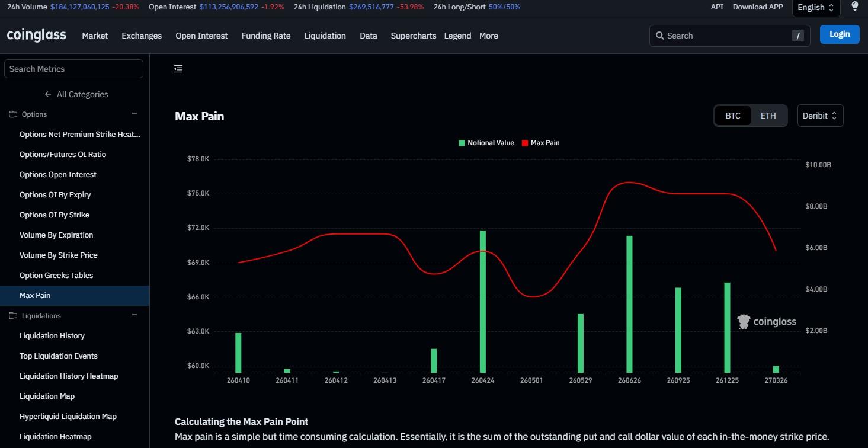Open the Supercharts menu item

coord(413,36)
